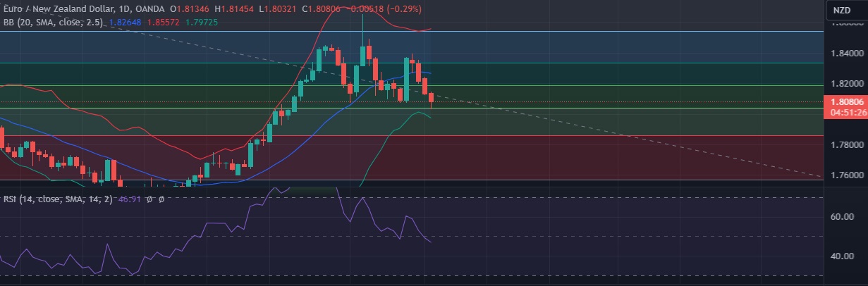
Task: Click the RSI value 46.91
Action: [129, 199]
